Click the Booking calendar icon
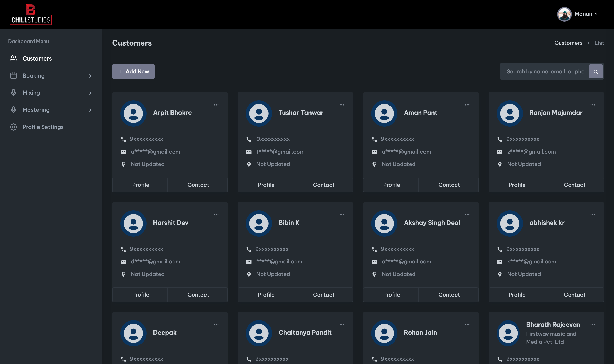Viewport: 614px width, 364px height. pos(14,75)
